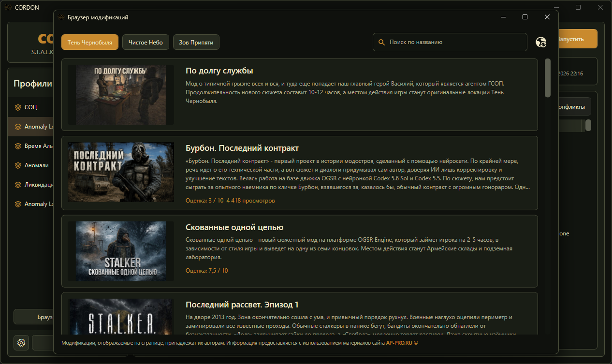This screenshot has height=364, width=612.
Task: Close the Браузер модификаций window
Action: (x=547, y=17)
